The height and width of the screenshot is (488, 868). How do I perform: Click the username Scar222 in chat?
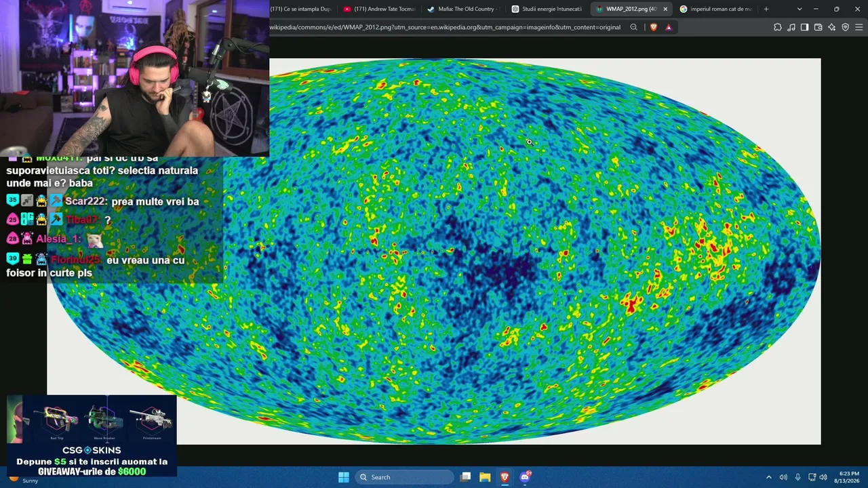[x=85, y=201]
